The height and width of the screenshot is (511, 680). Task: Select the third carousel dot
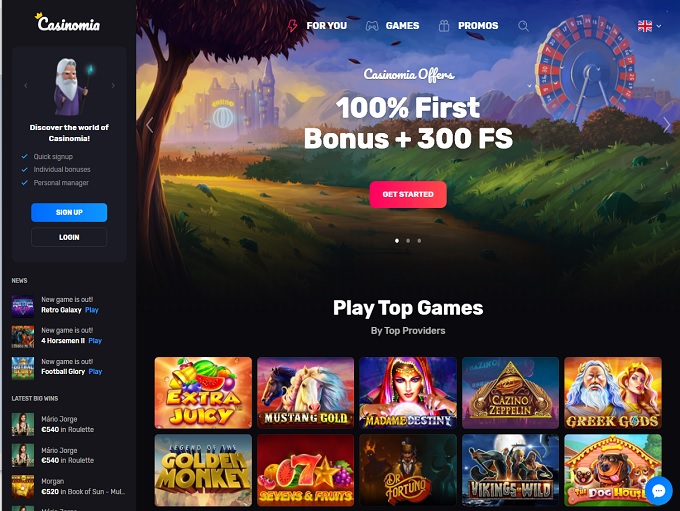(x=419, y=241)
